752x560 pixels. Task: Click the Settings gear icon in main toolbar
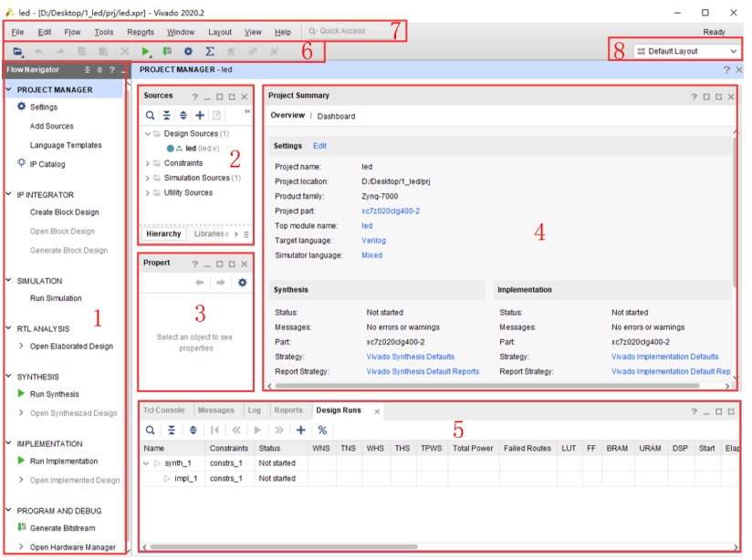click(x=188, y=52)
